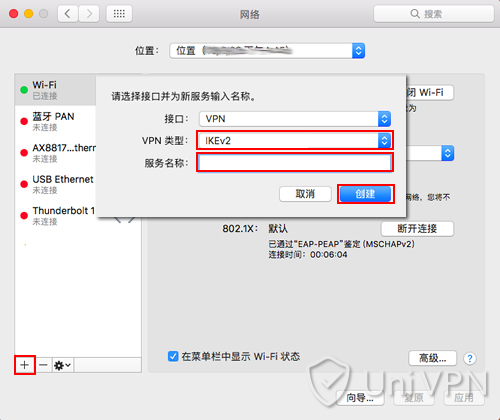Click the 取消 cancel button
Image resolution: width=500 pixels, height=420 pixels.
305,194
